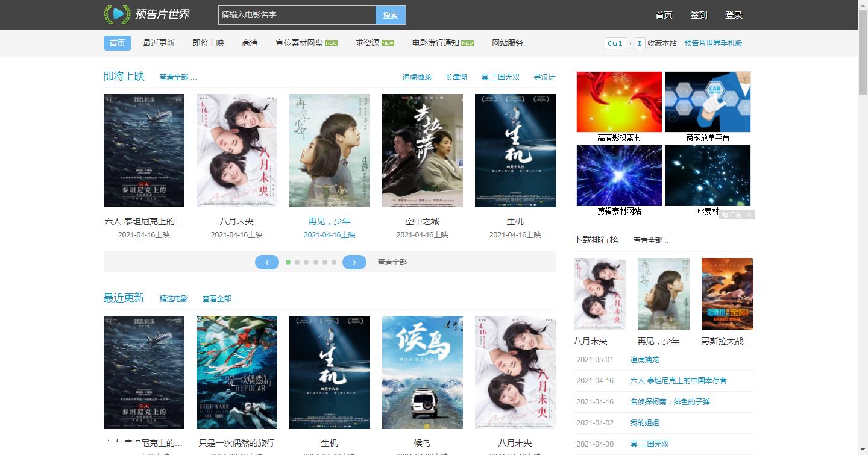Open the 再见，少年 poster in 下载排行榜
Image resolution: width=868 pixels, height=455 pixels.
click(x=664, y=294)
